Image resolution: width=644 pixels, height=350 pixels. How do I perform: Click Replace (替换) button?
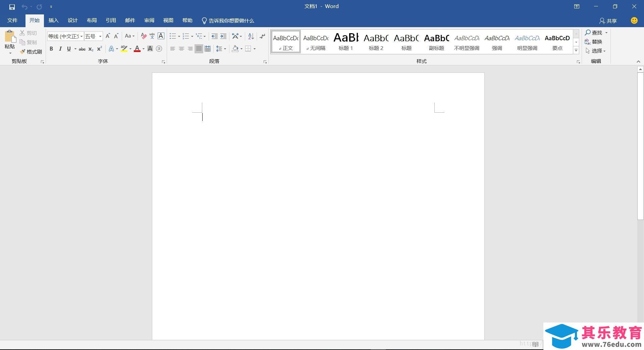(593, 42)
